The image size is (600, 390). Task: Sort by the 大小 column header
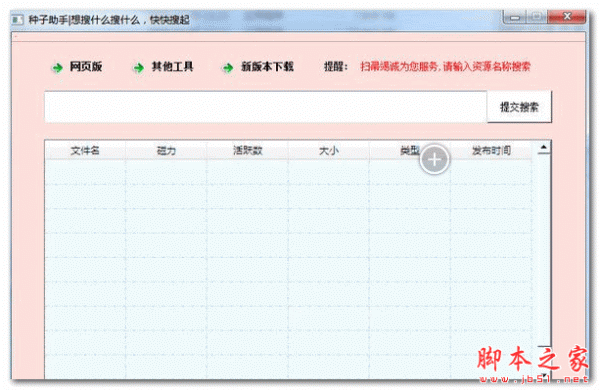[329, 150]
